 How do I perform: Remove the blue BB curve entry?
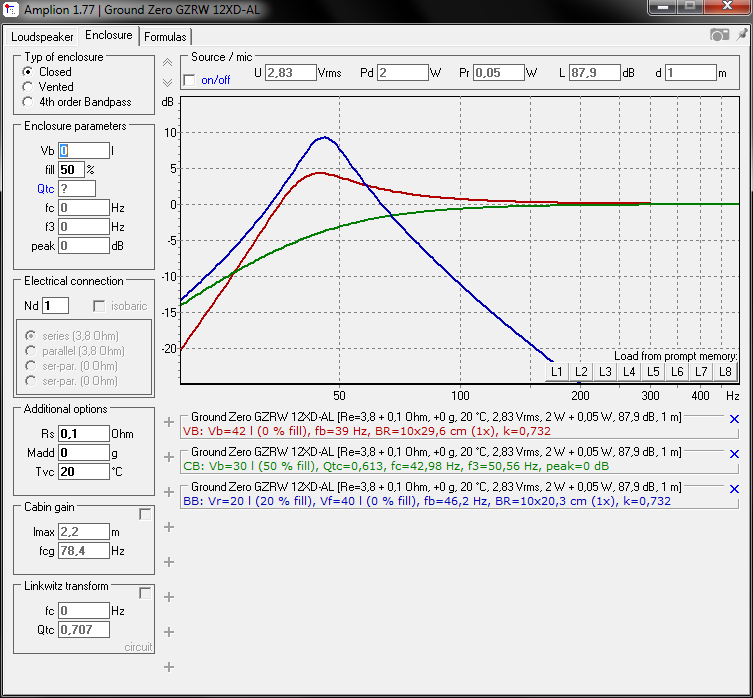point(734,489)
